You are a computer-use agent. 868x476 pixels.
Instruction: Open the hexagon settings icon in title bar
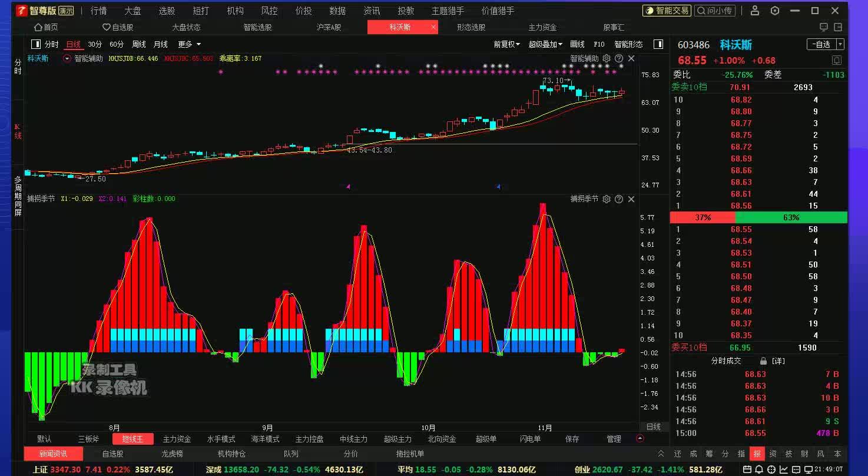[x=775, y=11]
